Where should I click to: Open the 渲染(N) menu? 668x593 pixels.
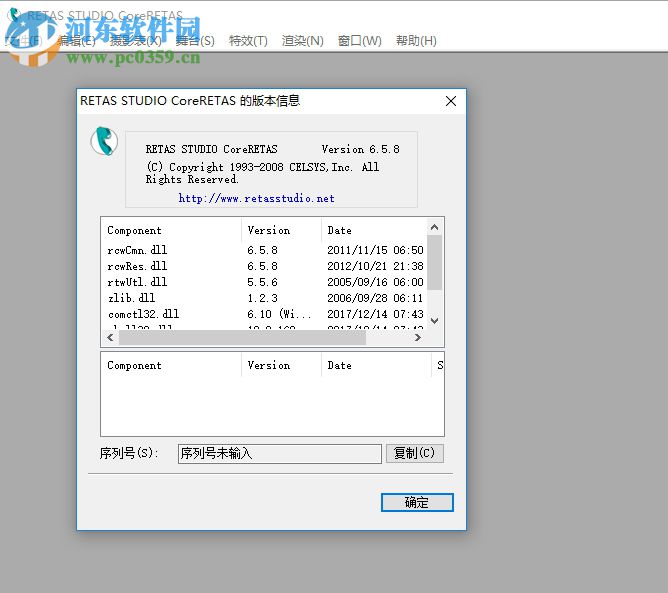pos(302,41)
